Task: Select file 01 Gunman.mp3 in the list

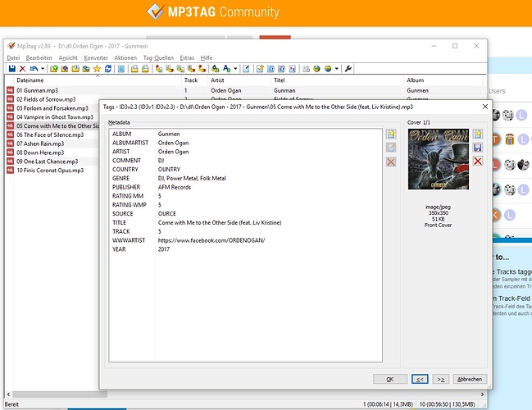Action: tap(38, 91)
